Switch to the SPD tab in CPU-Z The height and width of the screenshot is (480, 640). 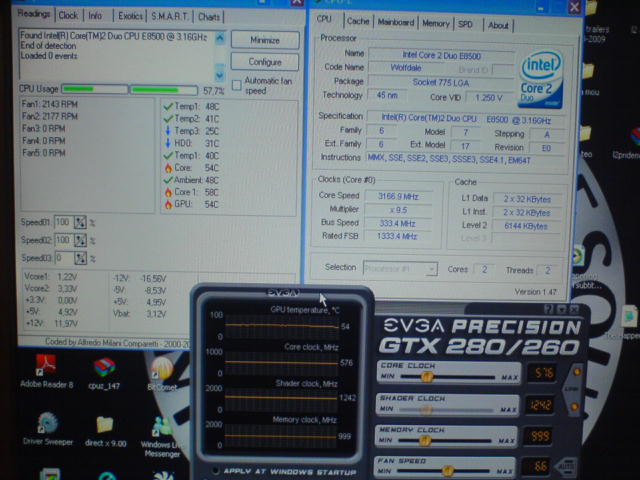pyautogui.click(x=465, y=24)
